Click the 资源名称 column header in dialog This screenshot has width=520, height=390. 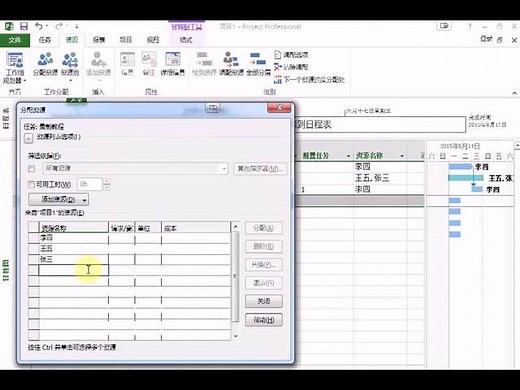(74, 228)
